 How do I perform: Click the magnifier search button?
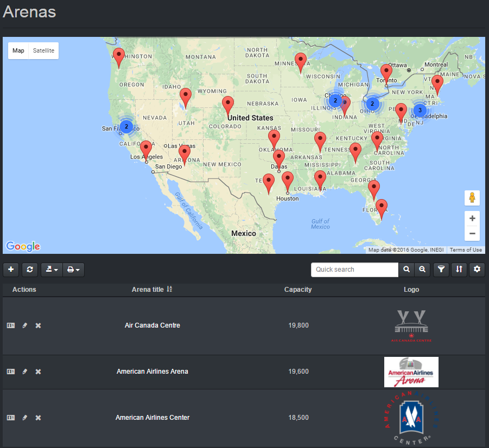click(x=406, y=270)
